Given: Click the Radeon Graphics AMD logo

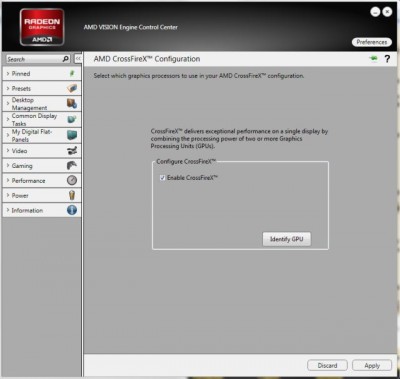Looking at the screenshot, I should point(42,27).
